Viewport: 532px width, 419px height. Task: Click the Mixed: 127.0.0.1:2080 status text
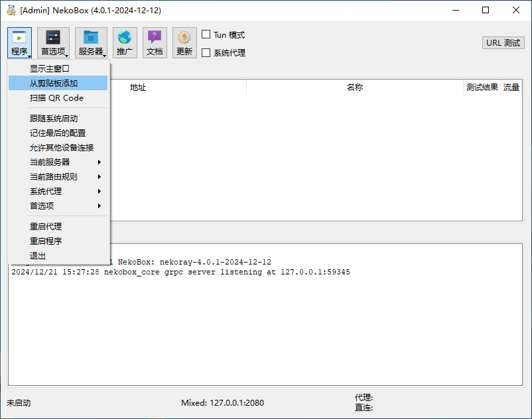tap(223, 402)
